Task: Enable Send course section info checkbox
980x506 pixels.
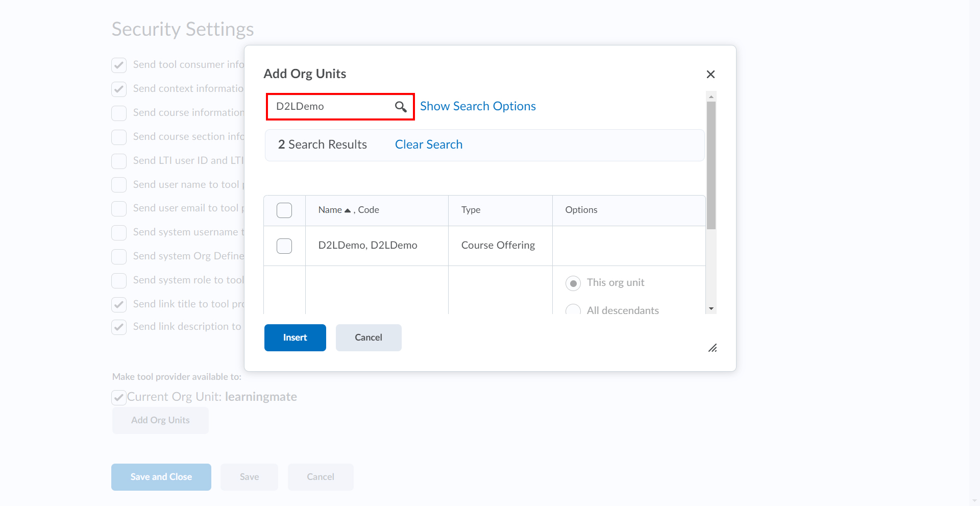Action: (x=119, y=137)
